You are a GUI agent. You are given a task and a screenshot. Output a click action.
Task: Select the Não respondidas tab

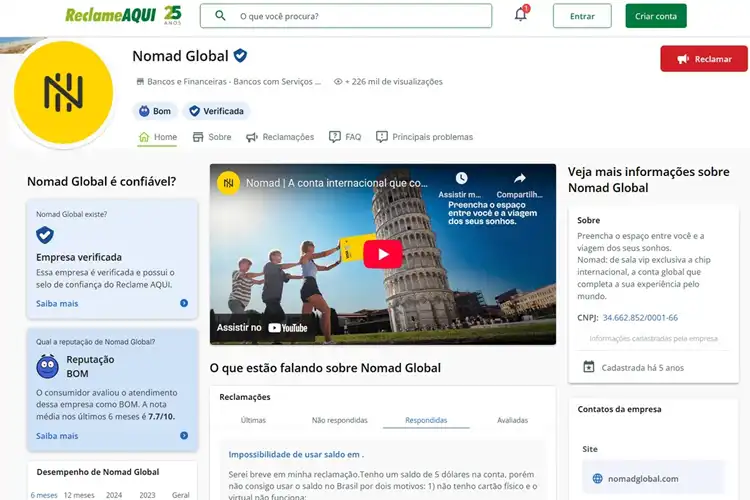tap(340, 420)
